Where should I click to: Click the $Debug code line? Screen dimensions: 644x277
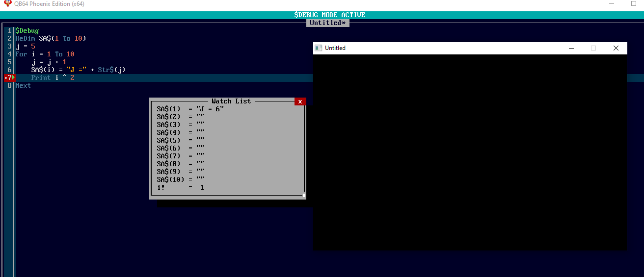[27, 31]
